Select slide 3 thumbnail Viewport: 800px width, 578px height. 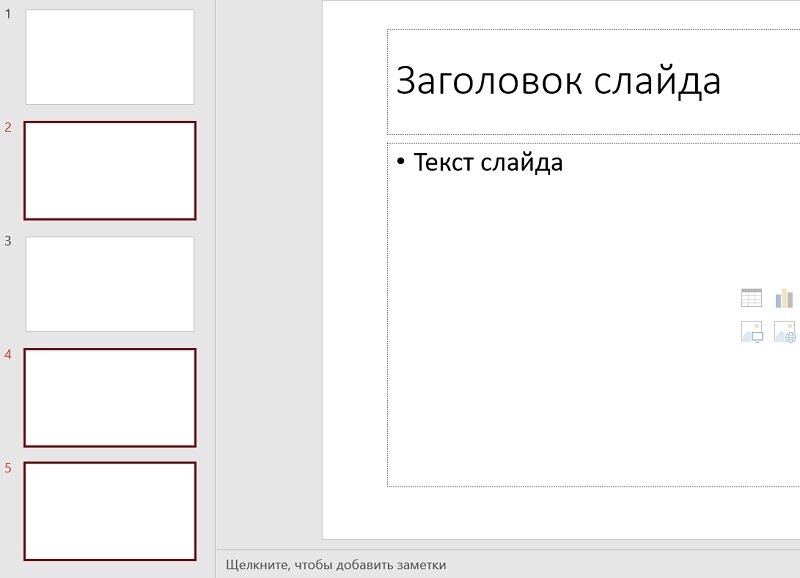pyautogui.click(x=110, y=284)
